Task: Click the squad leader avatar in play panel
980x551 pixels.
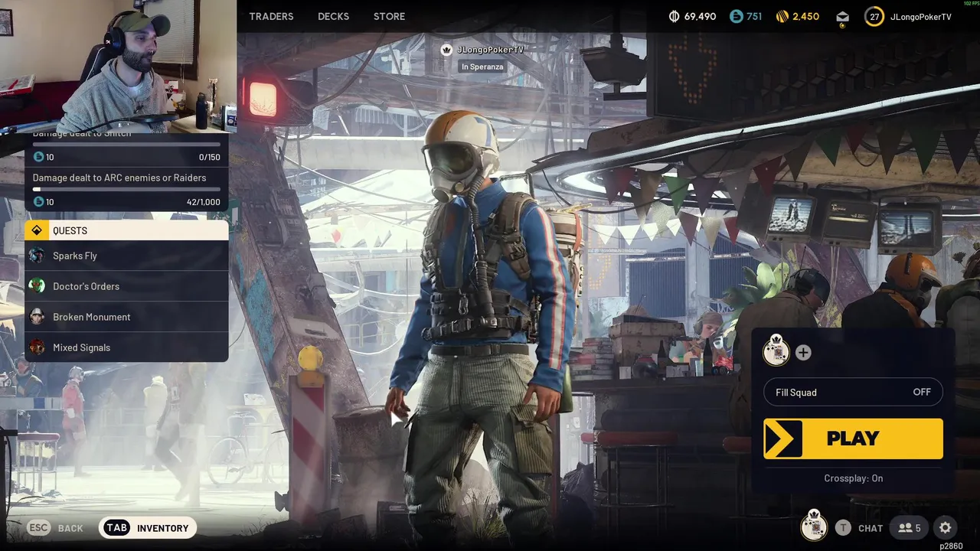Action: pos(776,350)
